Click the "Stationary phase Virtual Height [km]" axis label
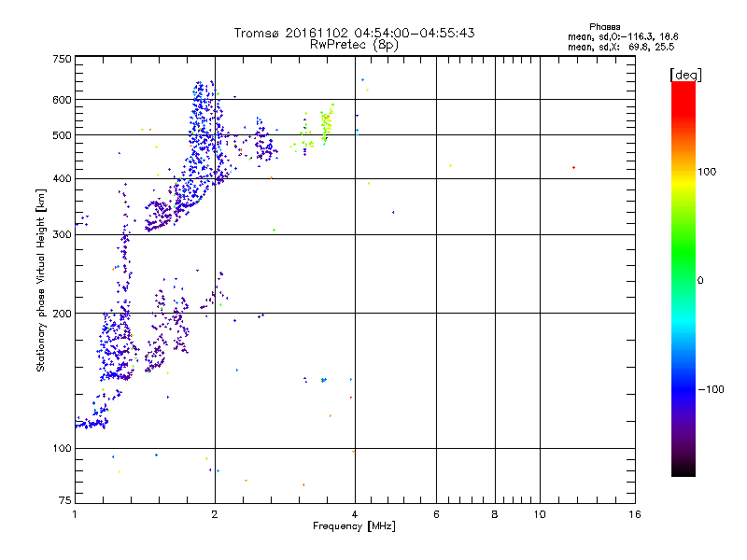This screenshot has width=747, height=560. tap(40, 280)
